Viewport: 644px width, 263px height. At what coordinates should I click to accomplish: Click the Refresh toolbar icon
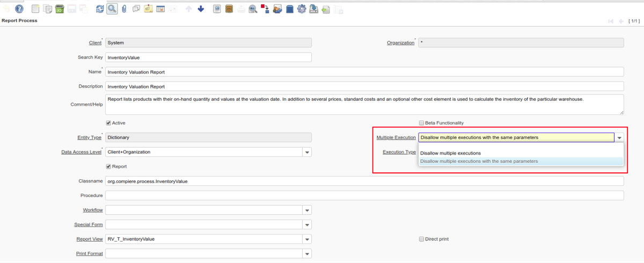click(x=100, y=9)
